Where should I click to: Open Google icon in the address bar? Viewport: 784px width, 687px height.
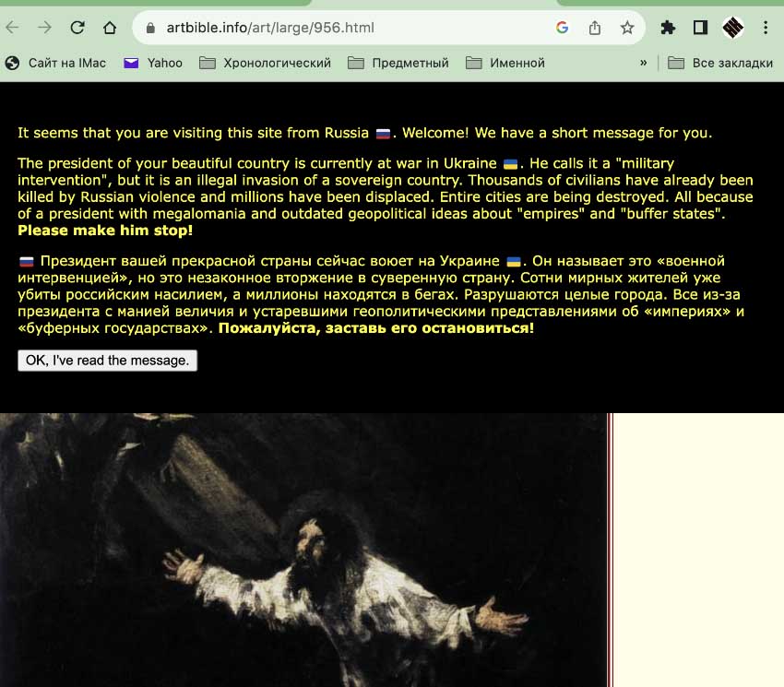pyautogui.click(x=562, y=28)
